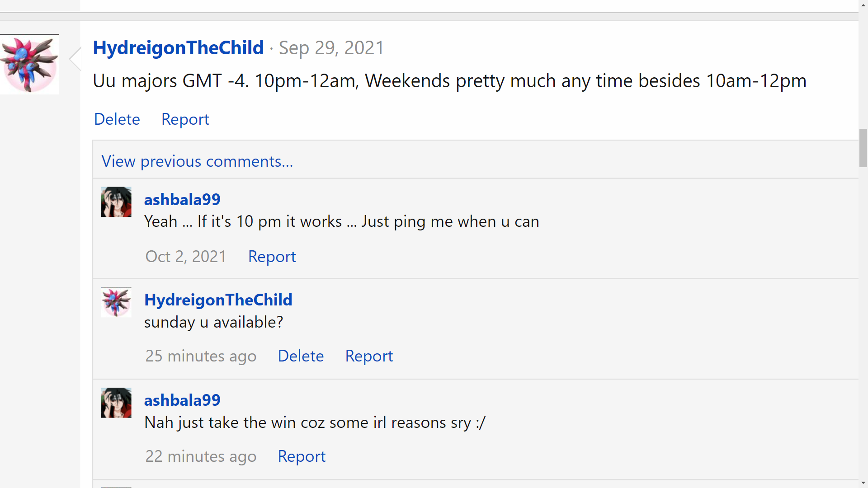This screenshot has height=488, width=868.
Task: Open ashbala99 profile from 10 pm comment
Action: pos(182,199)
